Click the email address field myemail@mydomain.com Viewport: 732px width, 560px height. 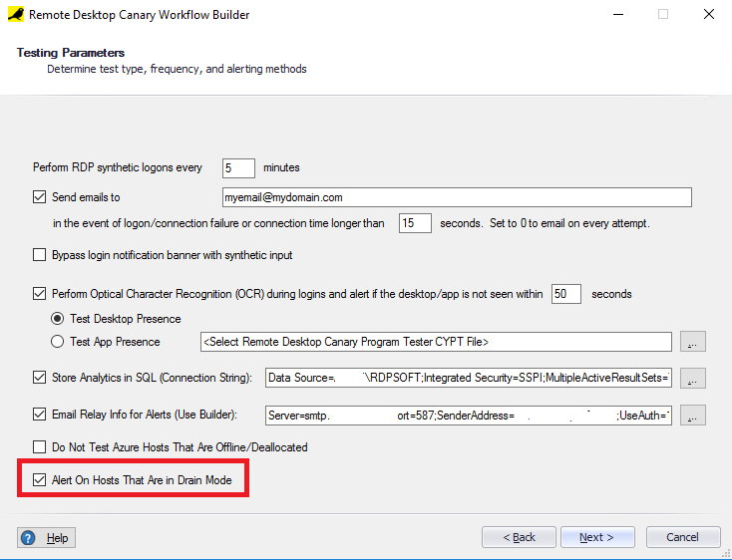[x=457, y=197]
